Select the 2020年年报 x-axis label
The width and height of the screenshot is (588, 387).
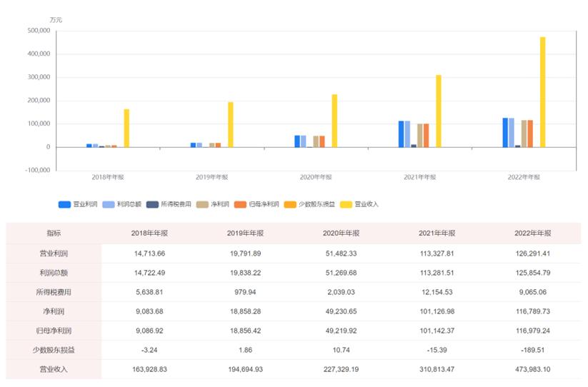click(x=314, y=177)
